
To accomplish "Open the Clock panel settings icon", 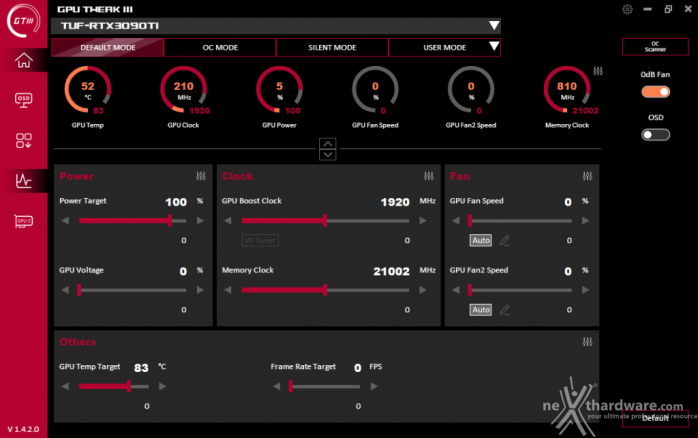I will [x=429, y=176].
